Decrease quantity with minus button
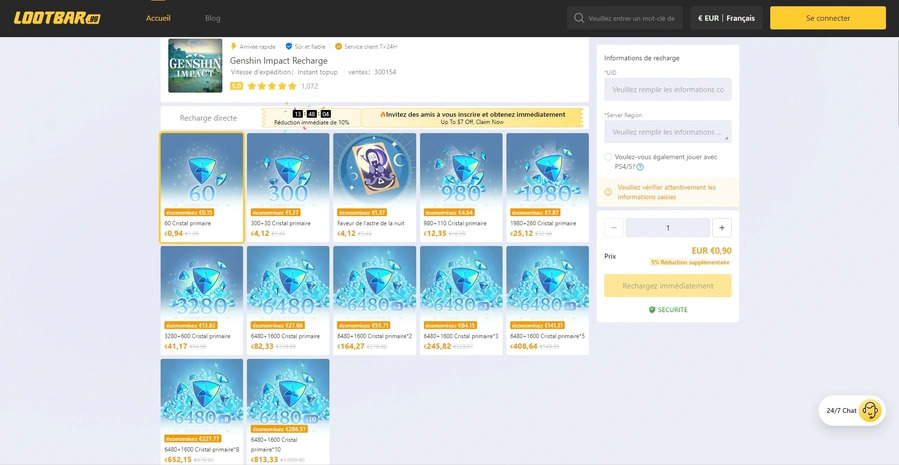The height and width of the screenshot is (465, 899). tap(613, 228)
